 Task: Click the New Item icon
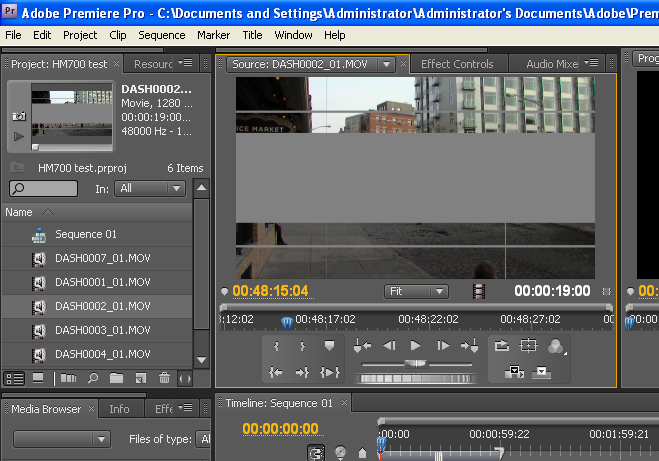[141, 378]
